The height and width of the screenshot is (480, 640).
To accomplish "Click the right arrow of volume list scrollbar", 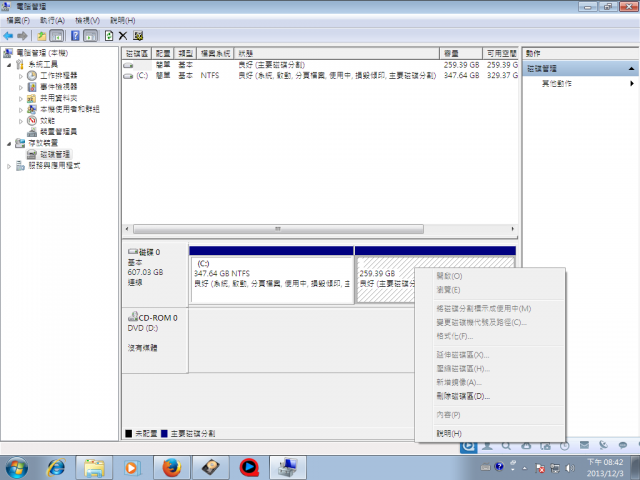I will point(513,229).
